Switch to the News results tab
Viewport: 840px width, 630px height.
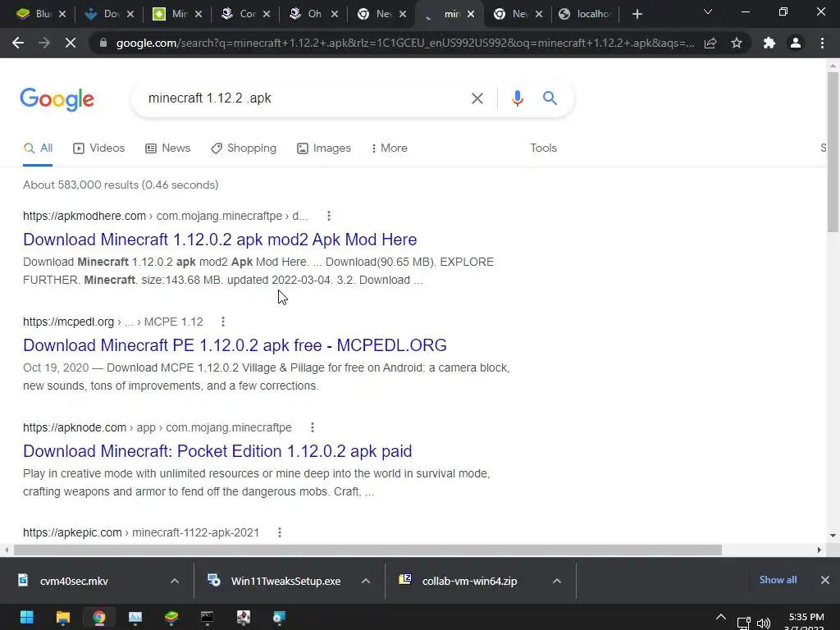point(167,148)
